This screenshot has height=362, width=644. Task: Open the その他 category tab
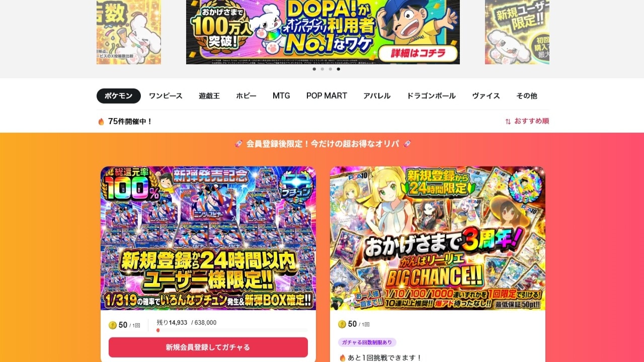pos(527,96)
